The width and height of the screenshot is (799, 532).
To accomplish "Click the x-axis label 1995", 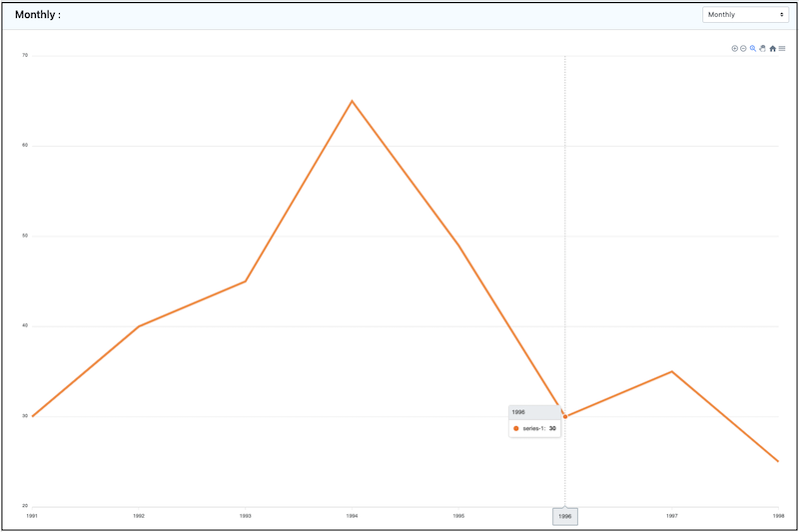I will click(458, 516).
